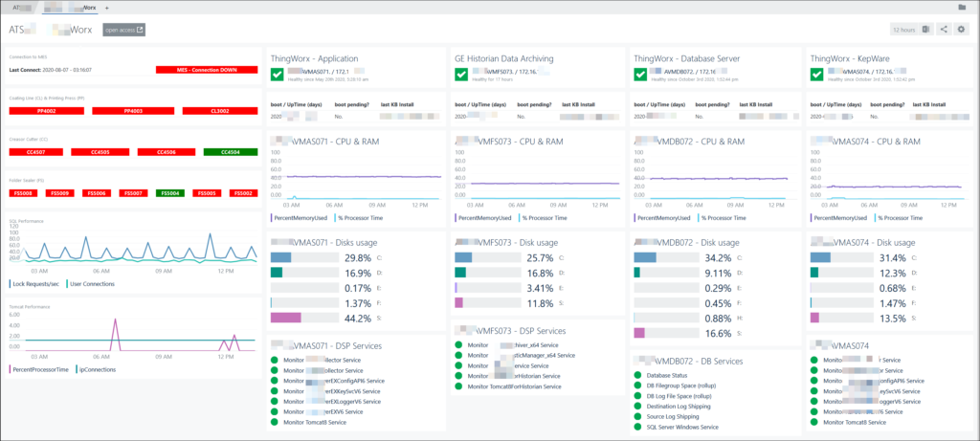Click status dot for Database Status
The image size is (980, 441).
(x=637, y=375)
